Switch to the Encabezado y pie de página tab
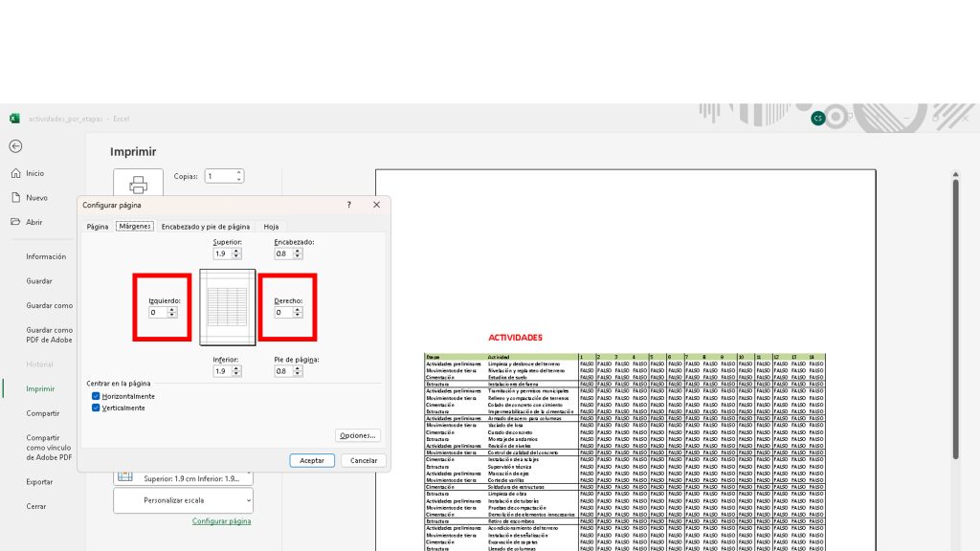The width and height of the screenshot is (980, 551). [x=205, y=227]
